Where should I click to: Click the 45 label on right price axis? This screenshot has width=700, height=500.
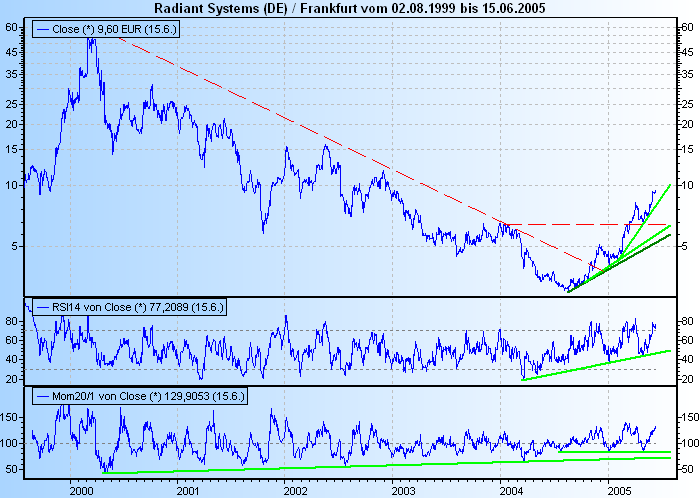688,52
